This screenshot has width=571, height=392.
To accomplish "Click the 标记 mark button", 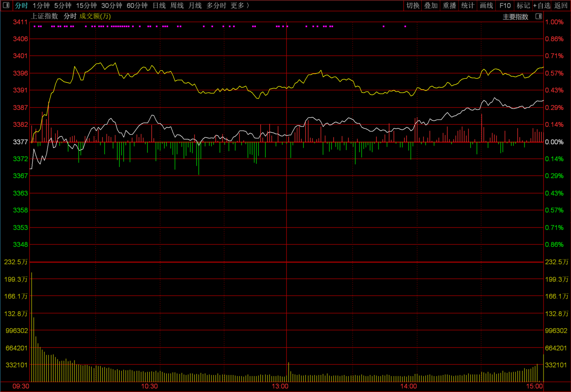I will [523, 5].
